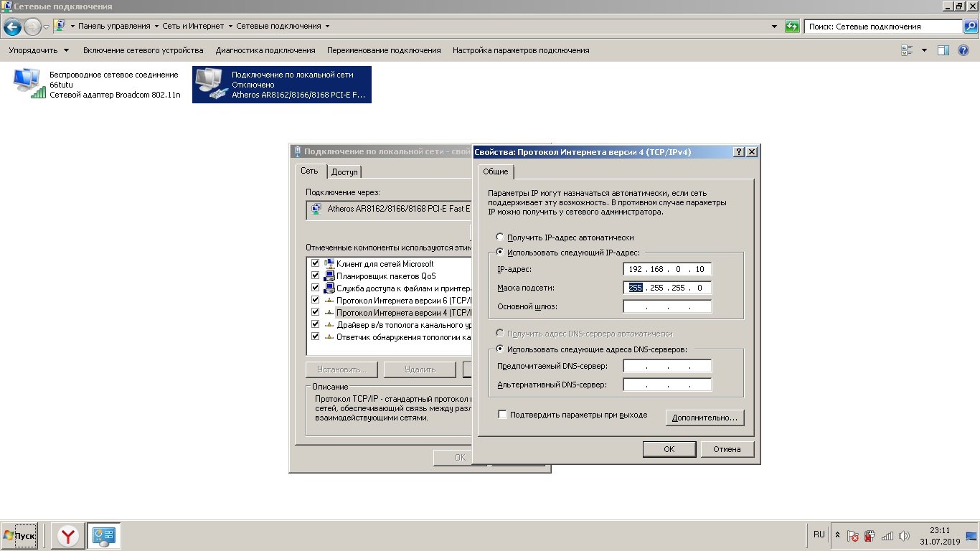Click the Forward navigation arrow
The width and height of the screenshot is (980, 551).
[x=33, y=27]
